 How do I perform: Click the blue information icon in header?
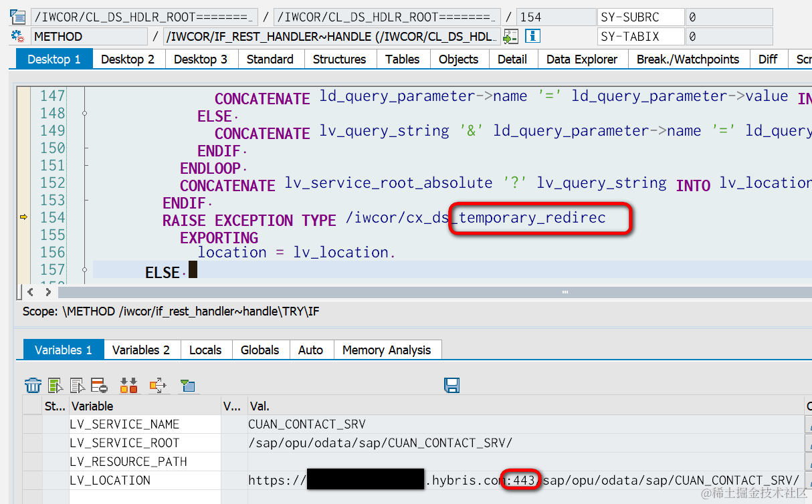click(532, 37)
